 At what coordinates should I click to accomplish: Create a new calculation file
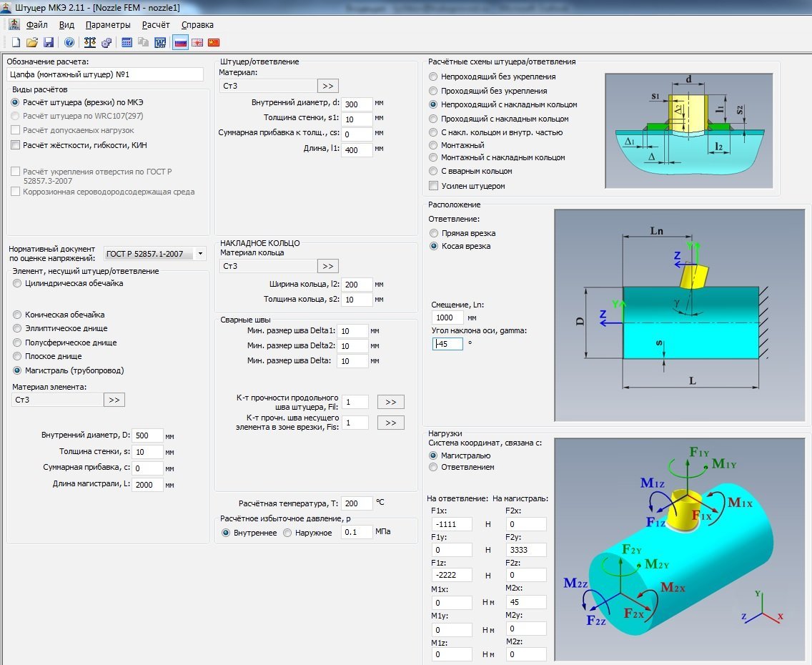click(16, 42)
